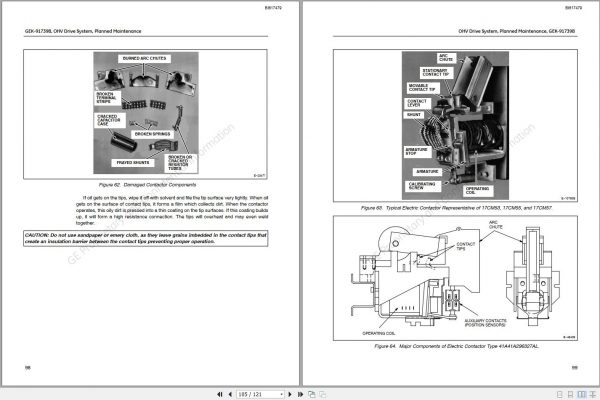This screenshot has height=400, width=600.
Task: Click the electric contactor photo in Figure 63
Action: tap(455, 125)
